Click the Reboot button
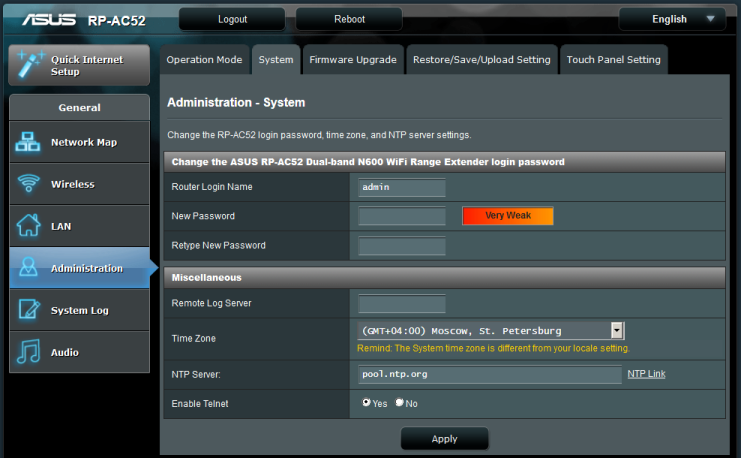This screenshot has width=741, height=458. pyautogui.click(x=349, y=19)
